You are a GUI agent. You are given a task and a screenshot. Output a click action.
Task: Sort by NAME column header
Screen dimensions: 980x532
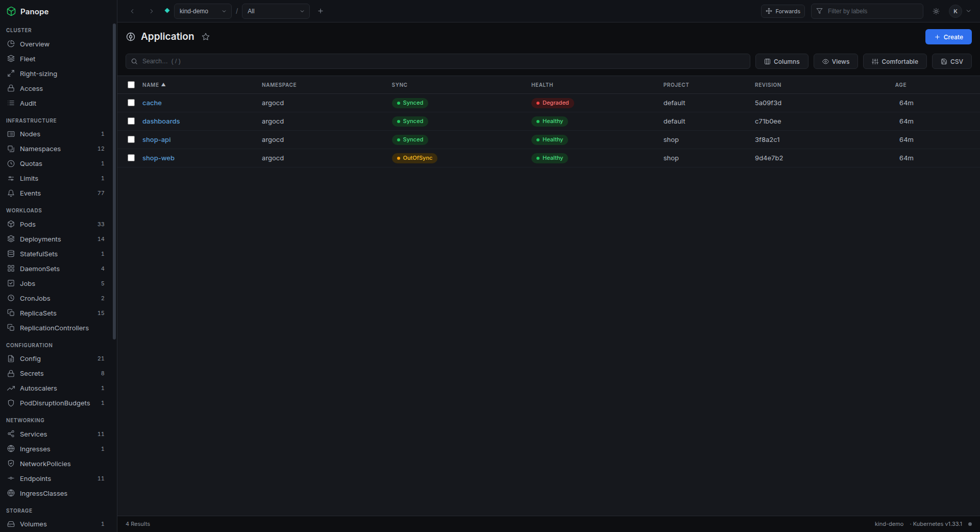click(154, 85)
